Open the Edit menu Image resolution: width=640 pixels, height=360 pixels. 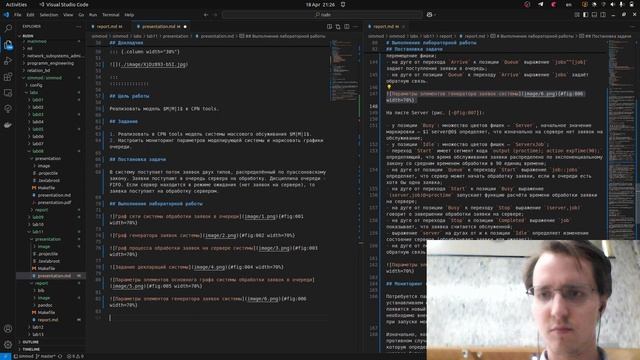31,15
